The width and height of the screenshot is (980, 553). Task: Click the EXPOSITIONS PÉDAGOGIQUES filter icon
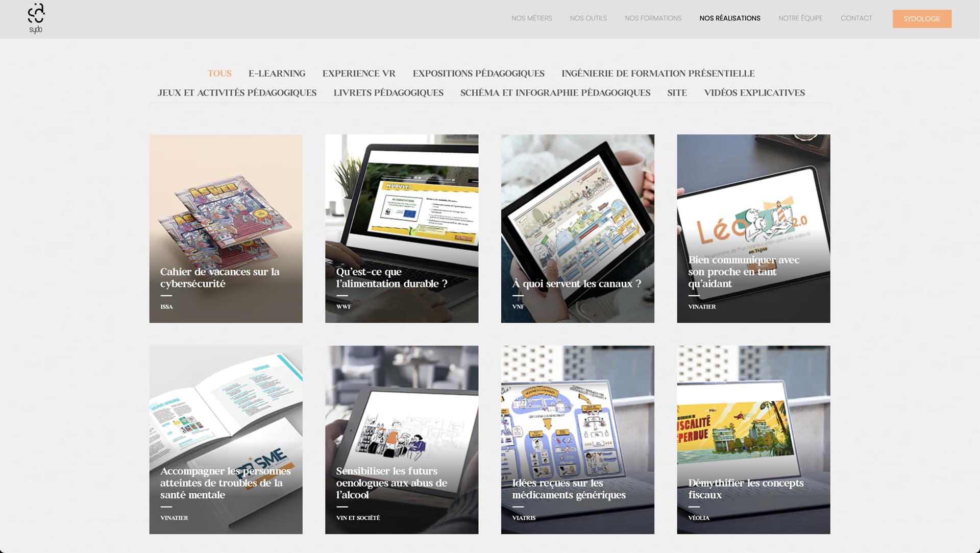pos(479,73)
